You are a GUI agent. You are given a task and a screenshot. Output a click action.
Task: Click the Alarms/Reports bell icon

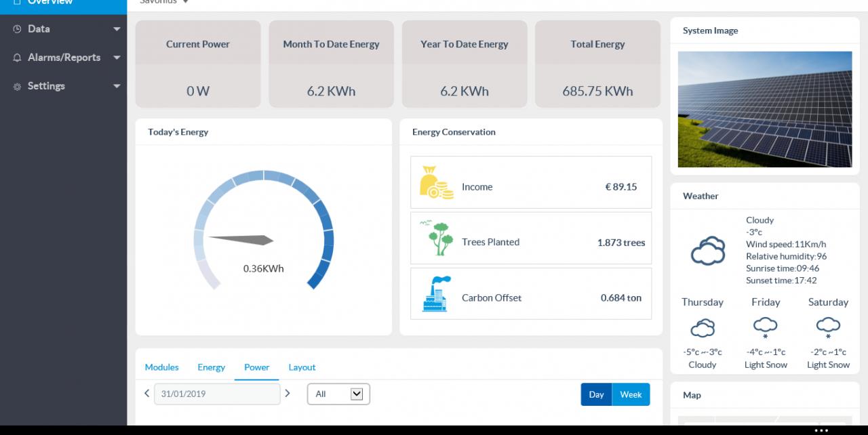point(17,58)
